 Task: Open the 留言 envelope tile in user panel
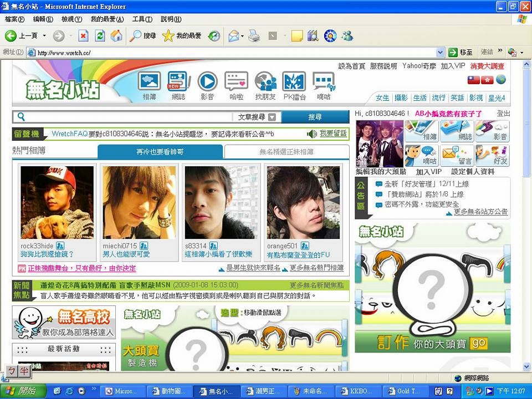pos(457,156)
